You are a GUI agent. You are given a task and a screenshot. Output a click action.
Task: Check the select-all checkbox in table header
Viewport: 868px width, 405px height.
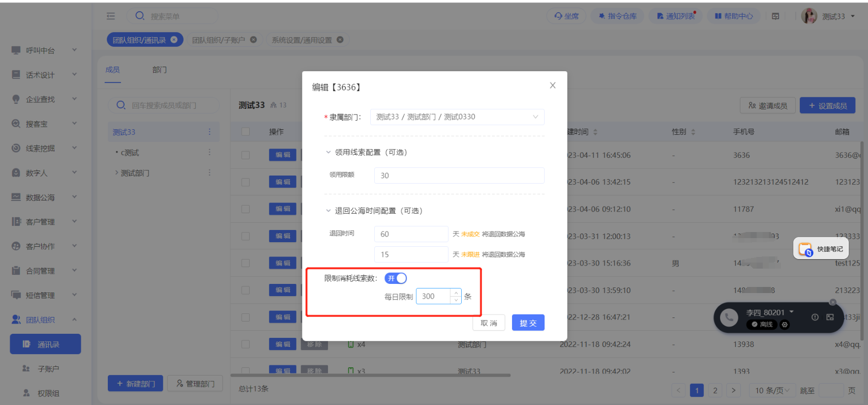pos(246,132)
